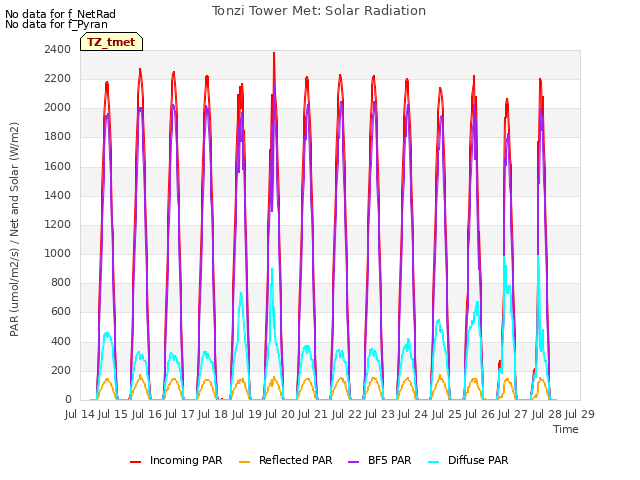Select the BF5 PAR legend label
This screenshot has width=640, height=480.
pos(389,460)
